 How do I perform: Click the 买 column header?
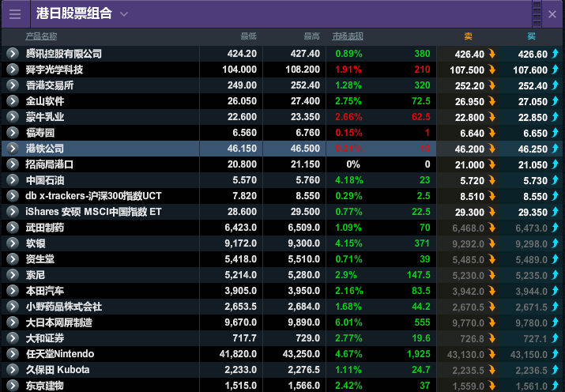pyautogui.click(x=531, y=36)
